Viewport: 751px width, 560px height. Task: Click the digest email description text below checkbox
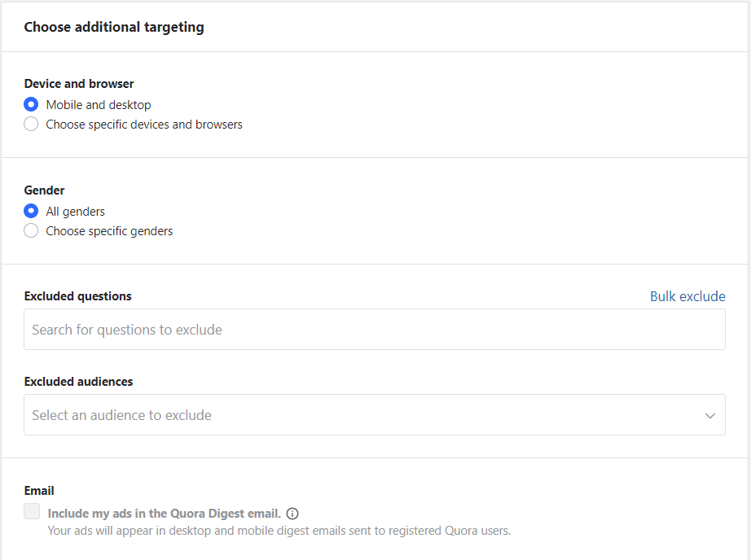point(279,531)
